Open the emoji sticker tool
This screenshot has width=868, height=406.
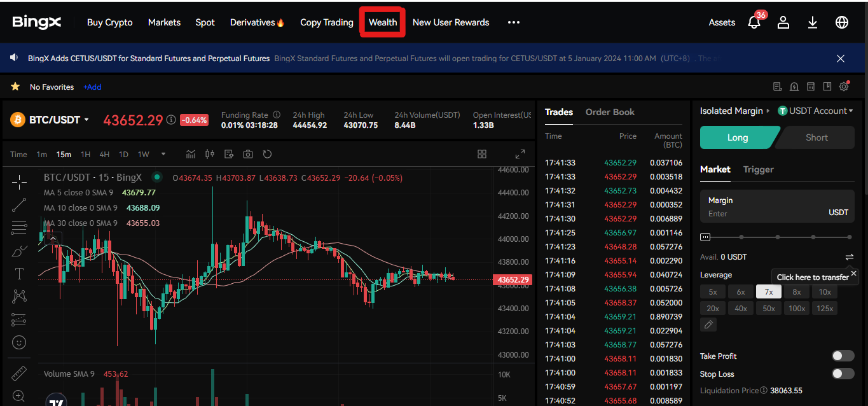(x=19, y=342)
